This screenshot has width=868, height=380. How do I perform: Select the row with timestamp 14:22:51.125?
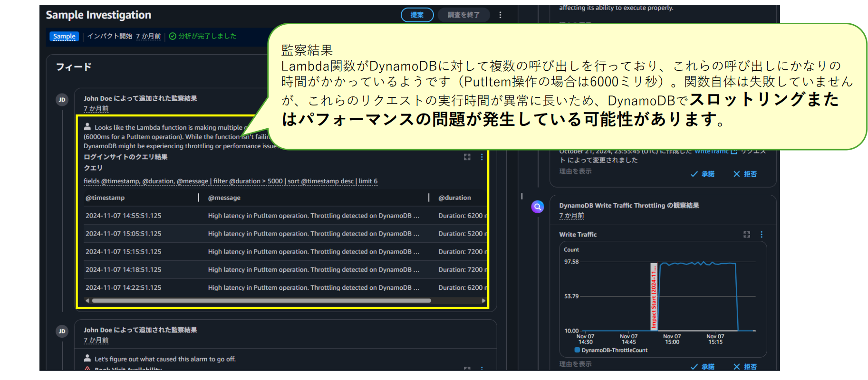click(x=285, y=287)
